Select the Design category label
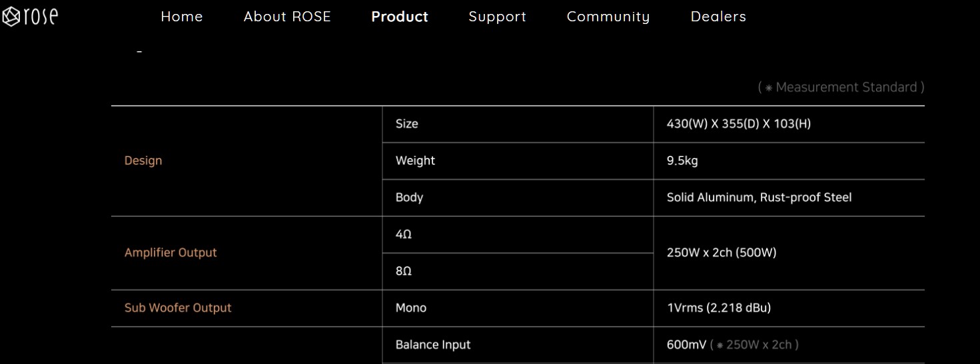This screenshot has height=364, width=980. click(x=143, y=160)
